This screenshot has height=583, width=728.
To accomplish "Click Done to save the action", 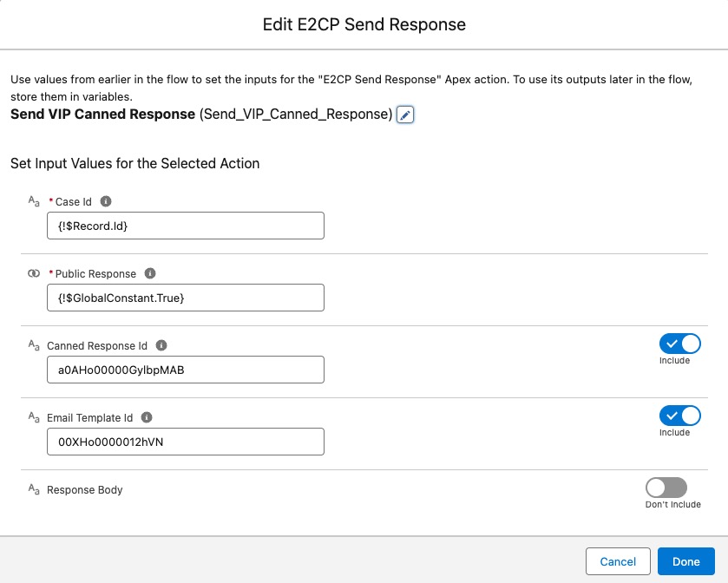I will (686, 561).
